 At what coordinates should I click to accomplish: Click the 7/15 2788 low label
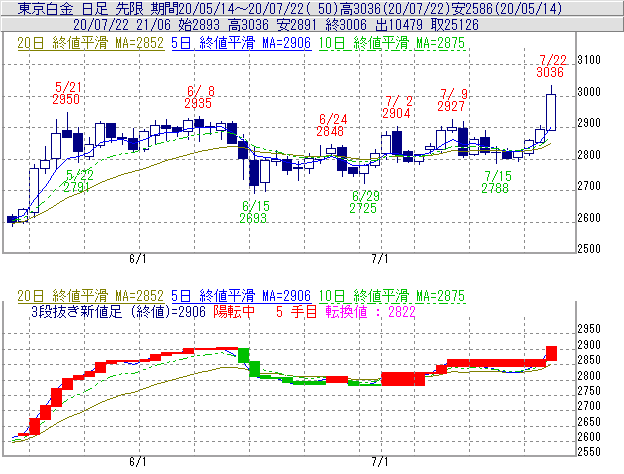click(496, 182)
